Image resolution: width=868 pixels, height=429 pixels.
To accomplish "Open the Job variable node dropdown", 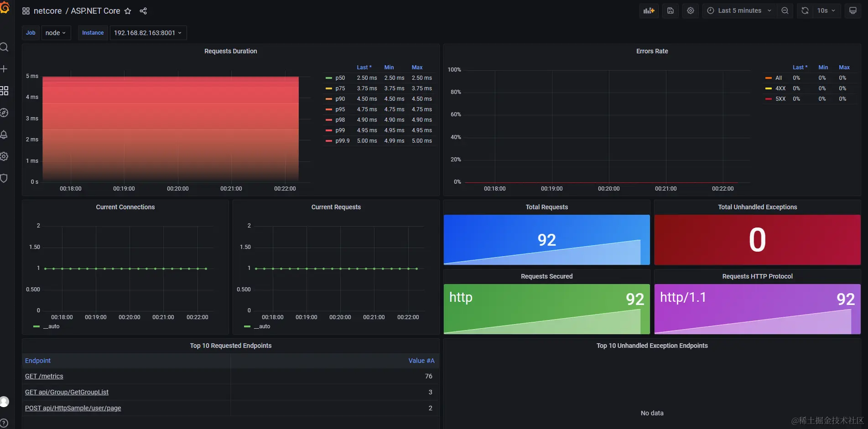I will (x=56, y=33).
